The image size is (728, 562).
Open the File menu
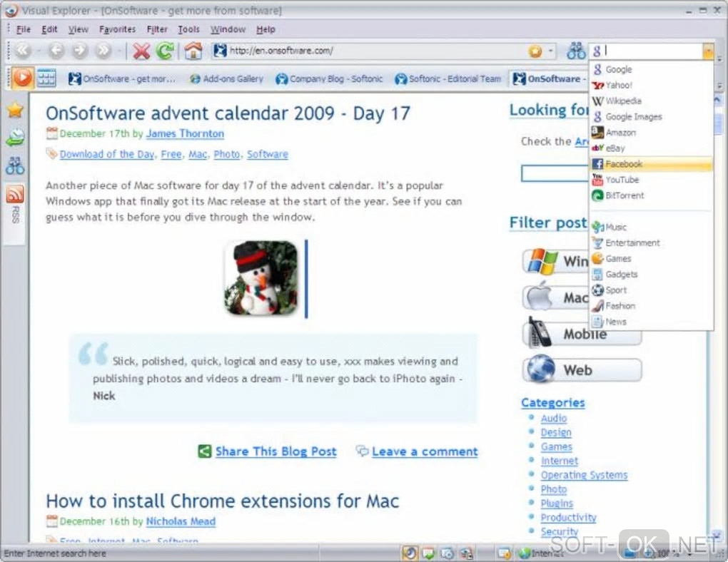pos(24,29)
